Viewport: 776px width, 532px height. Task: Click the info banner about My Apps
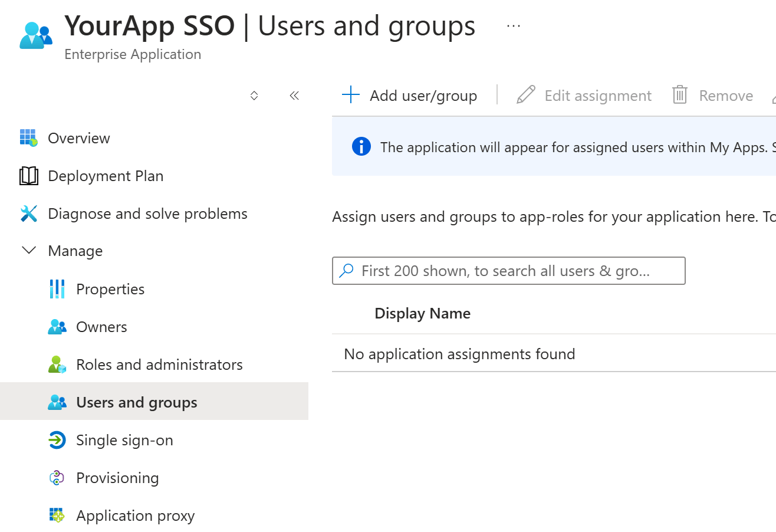(554, 146)
